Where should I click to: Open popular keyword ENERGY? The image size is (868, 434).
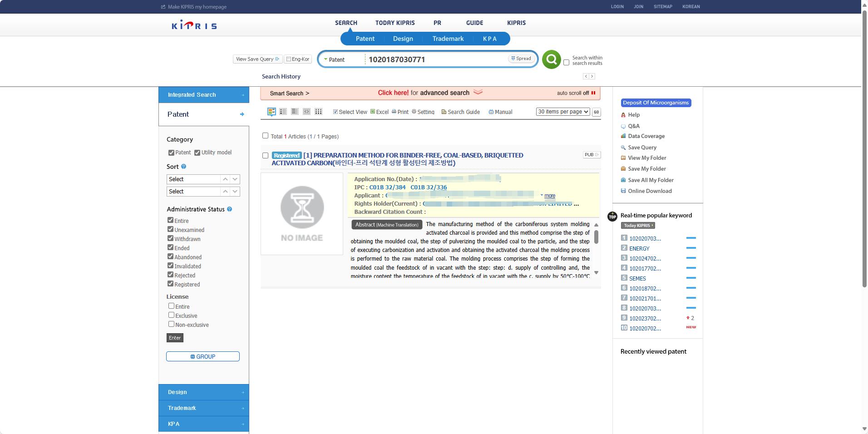click(639, 249)
